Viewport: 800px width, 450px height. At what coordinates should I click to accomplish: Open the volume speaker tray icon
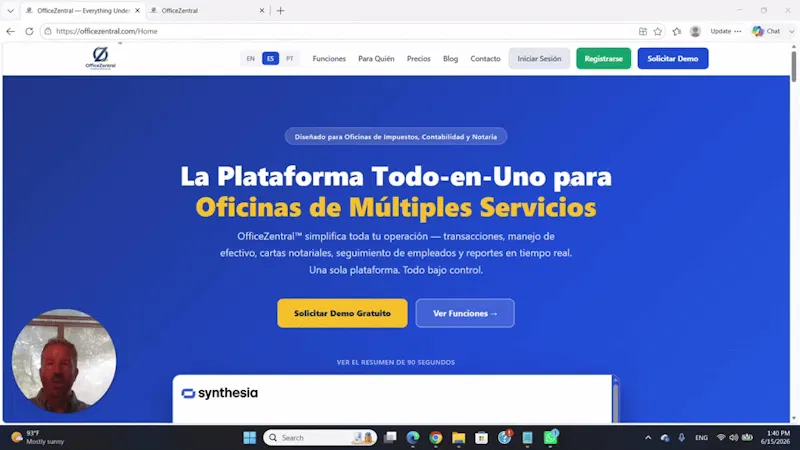[734, 437]
